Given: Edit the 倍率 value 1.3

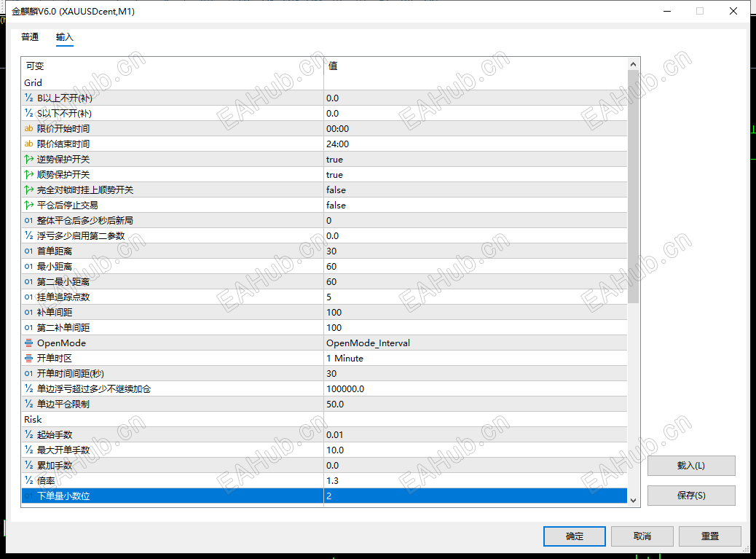Looking at the screenshot, I should coord(476,481).
